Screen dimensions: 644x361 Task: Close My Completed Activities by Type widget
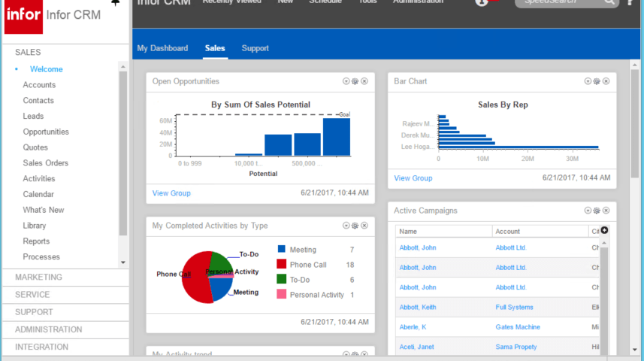[364, 226]
